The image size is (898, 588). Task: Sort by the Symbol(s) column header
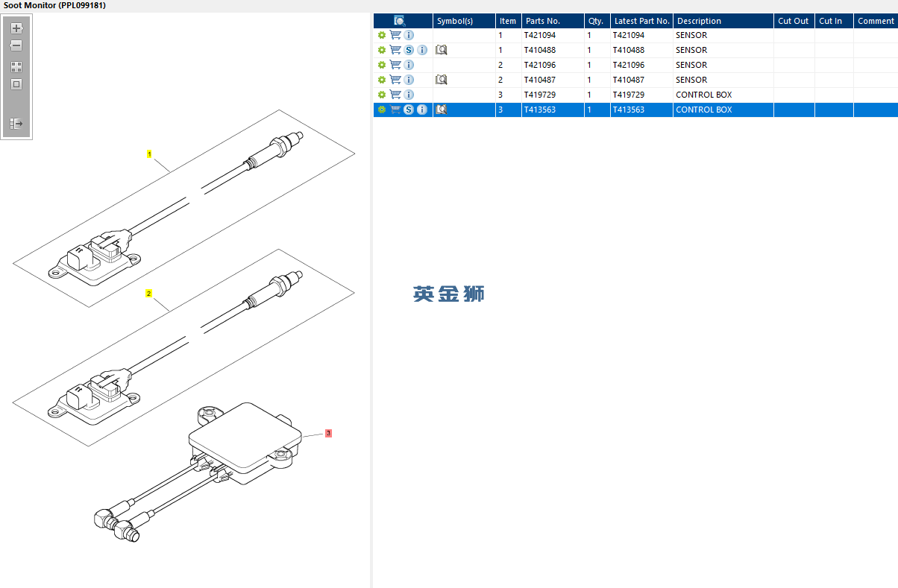(464, 21)
